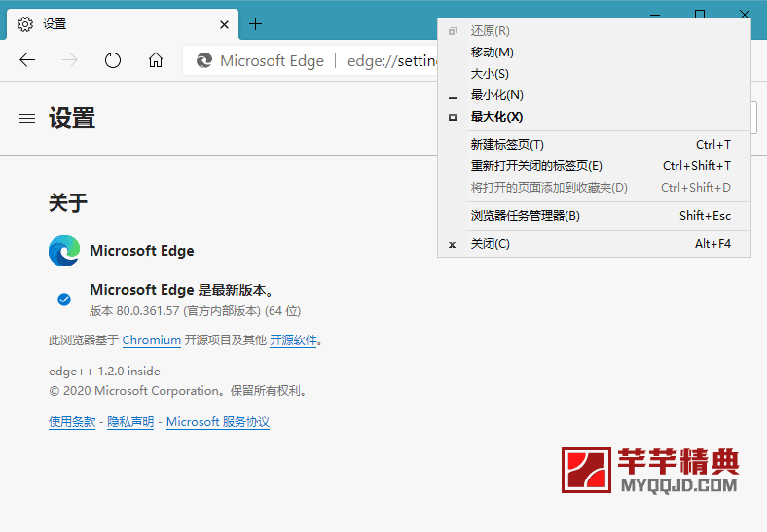Image resolution: width=767 pixels, height=532 pixels.
Task: Click the 2020 Microsoft Corporation copyright text
Action: point(179,391)
